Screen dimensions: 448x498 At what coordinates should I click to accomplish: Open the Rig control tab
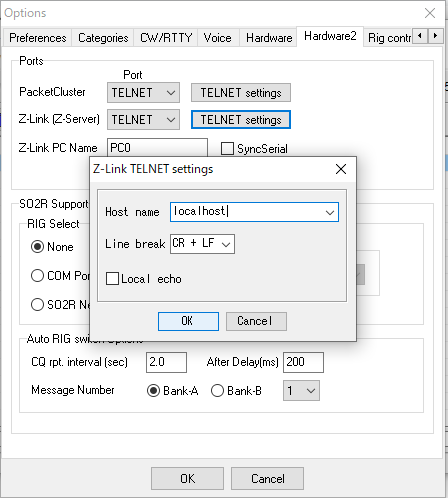coord(389,38)
